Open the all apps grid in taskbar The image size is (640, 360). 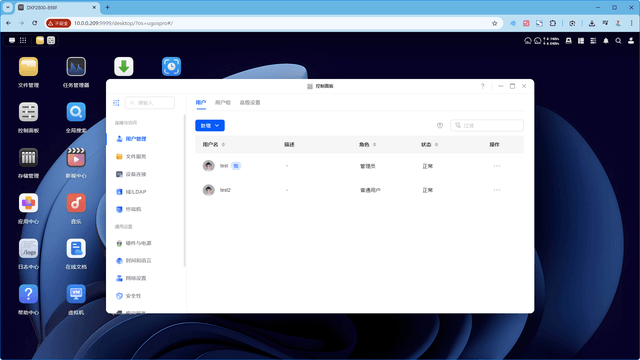pyautogui.click(x=23, y=40)
